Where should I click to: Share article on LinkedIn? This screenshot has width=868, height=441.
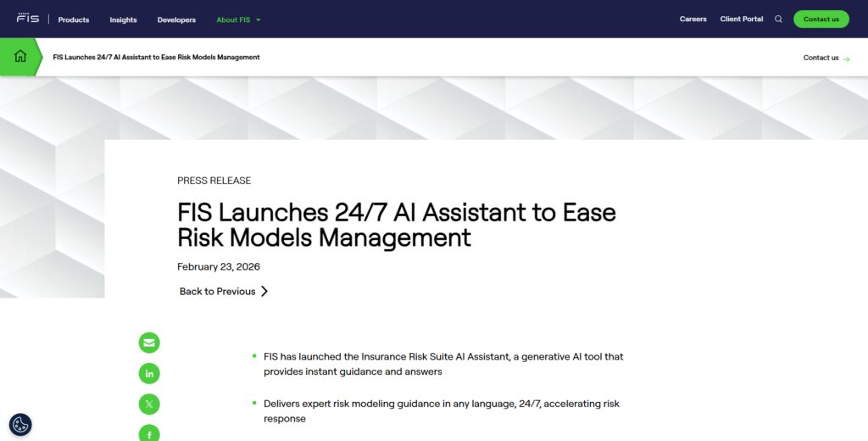(x=149, y=373)
